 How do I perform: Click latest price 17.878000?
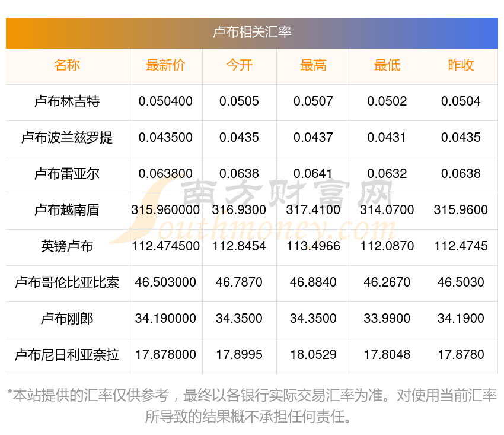(x=165, y=355)
